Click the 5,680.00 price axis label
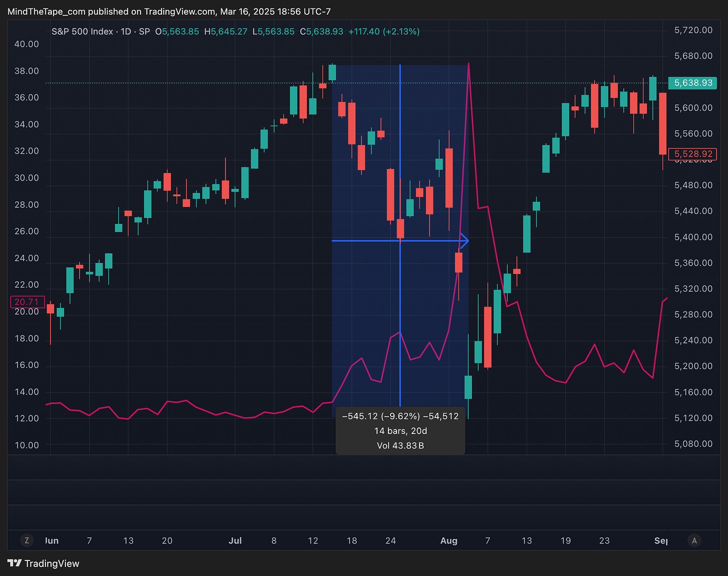This screenshot has height=576, width=728. pyautogui.click(x=693, y=56)
